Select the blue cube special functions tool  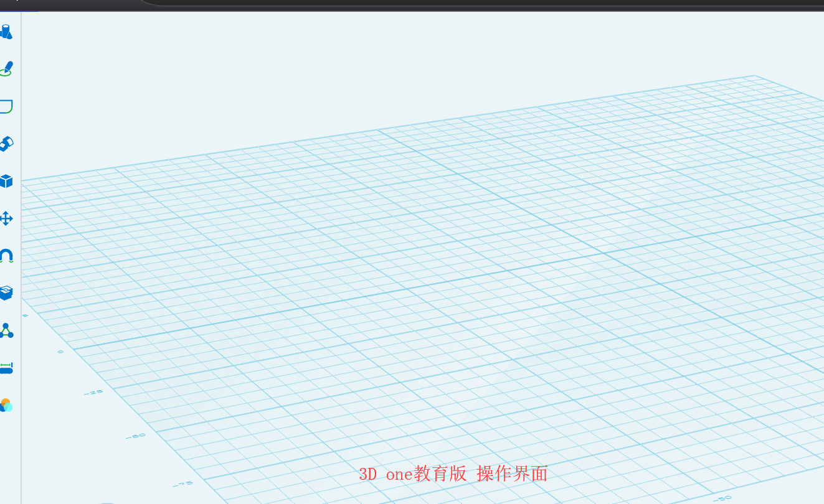6,181
